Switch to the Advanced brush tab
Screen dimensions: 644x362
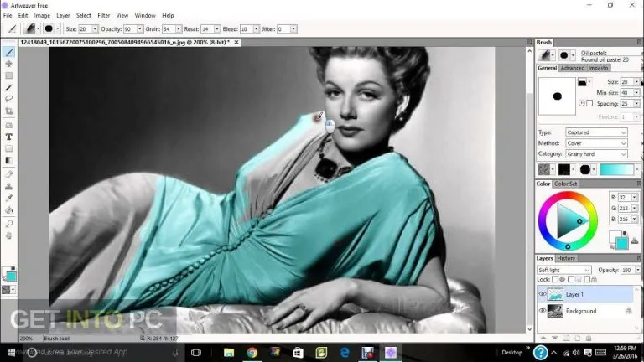[x=572, y=68]
